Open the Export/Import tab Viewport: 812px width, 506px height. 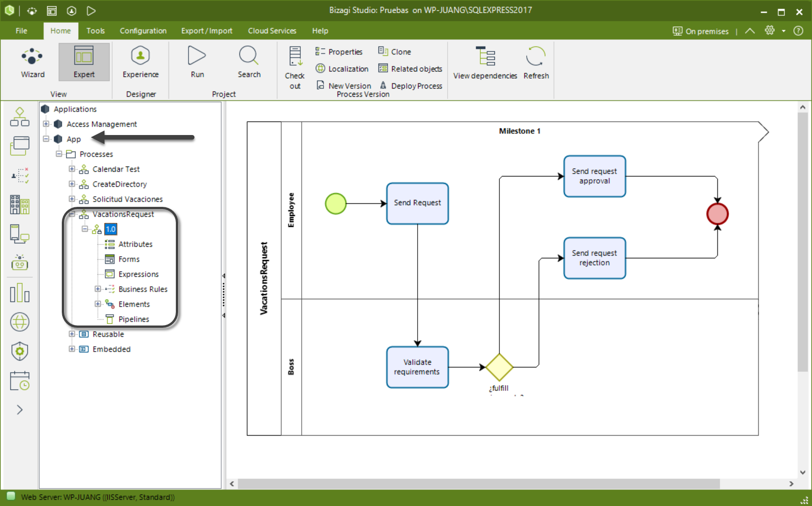point(207,31)
